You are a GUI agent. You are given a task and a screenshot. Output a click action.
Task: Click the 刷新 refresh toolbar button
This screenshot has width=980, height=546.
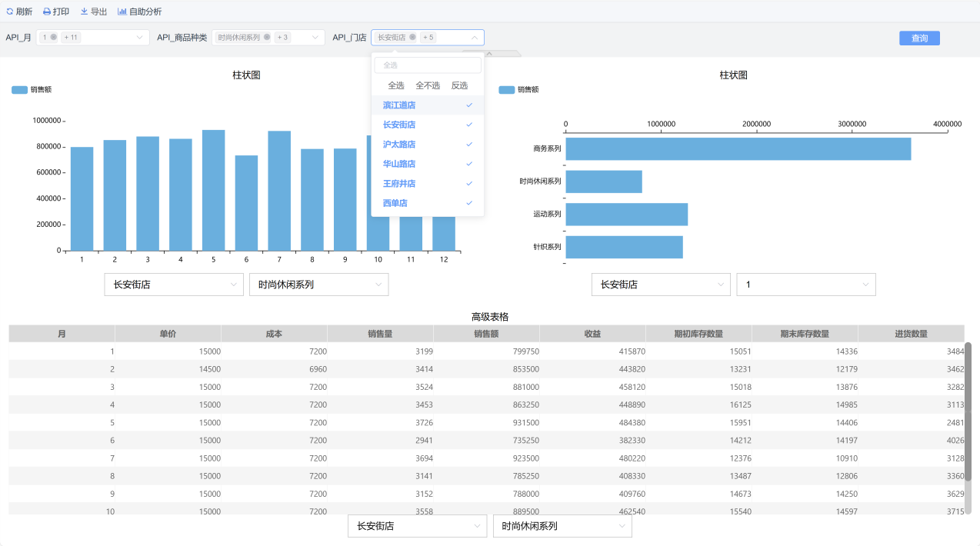coord(19,12)
